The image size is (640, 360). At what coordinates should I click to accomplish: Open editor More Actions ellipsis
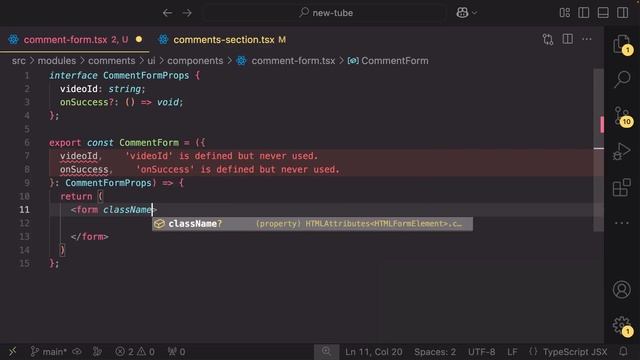pos(587,39)
